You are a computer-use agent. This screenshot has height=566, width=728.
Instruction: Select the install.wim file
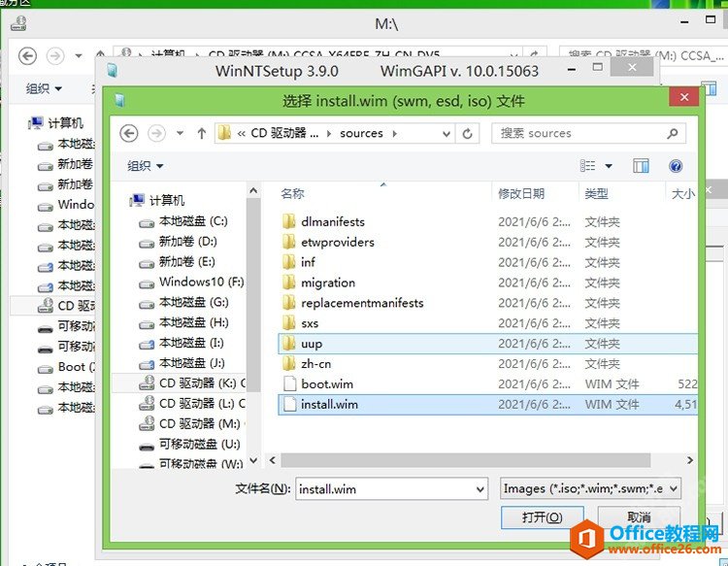tap(487, 405)
